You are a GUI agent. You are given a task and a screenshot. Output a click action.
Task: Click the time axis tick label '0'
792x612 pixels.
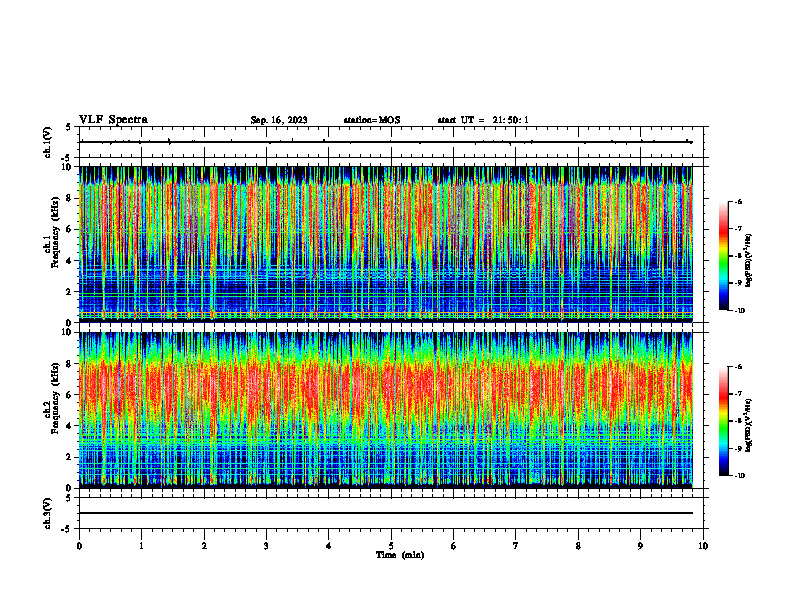pos(79,546)
